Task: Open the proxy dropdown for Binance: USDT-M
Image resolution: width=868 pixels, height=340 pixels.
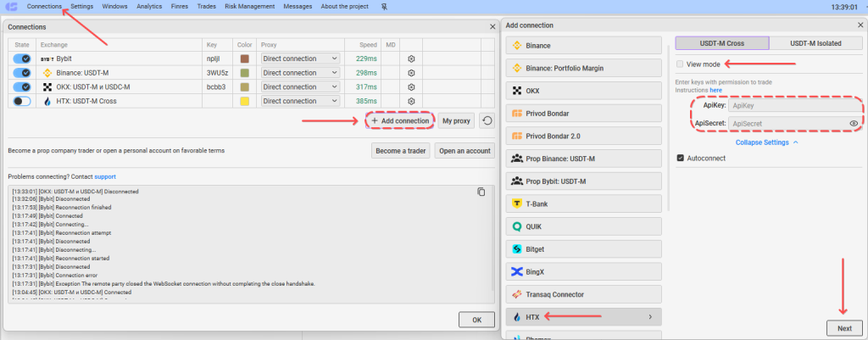Action: point(300,73)
